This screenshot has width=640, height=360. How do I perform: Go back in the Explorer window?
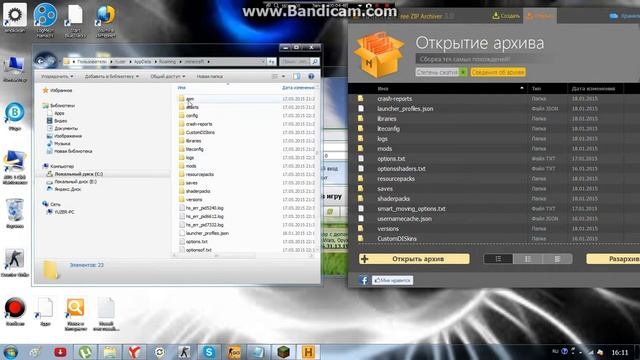(40, 61)
